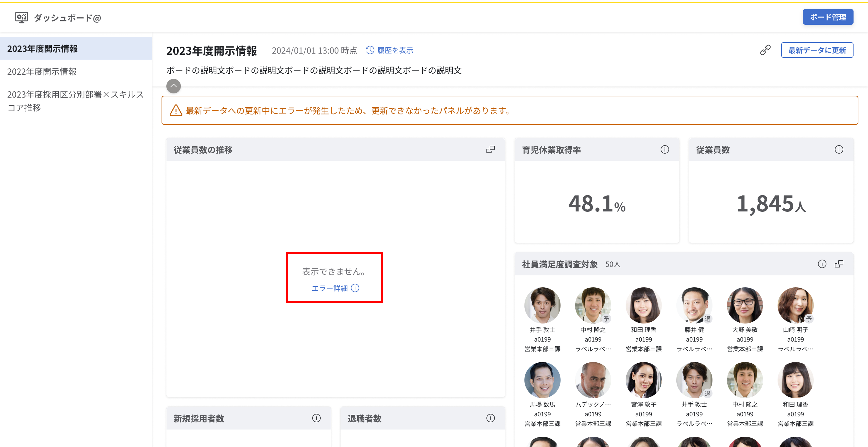Click 中村 隆之 photo in first row
868x447 pixels.
tap(593, 305)
